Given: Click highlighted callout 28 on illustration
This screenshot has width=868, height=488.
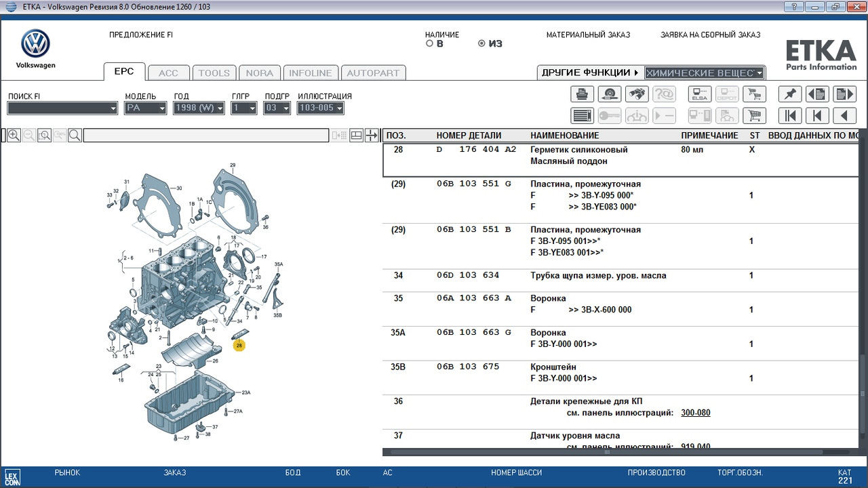Looking at the screenshot, I should click(x=239, y=346).
